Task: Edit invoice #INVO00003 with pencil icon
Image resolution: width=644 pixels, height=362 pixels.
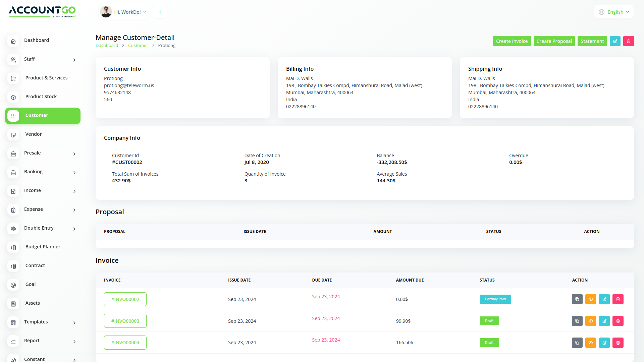Action: (x=604, y=321)
